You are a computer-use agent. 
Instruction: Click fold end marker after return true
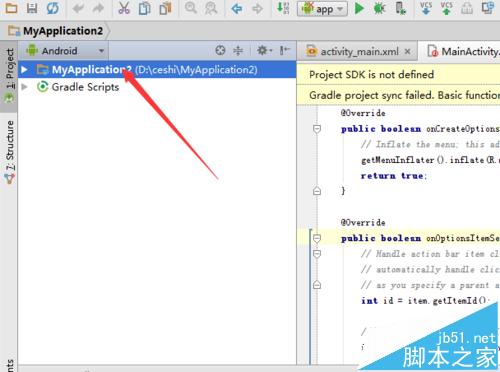(317, 191)
